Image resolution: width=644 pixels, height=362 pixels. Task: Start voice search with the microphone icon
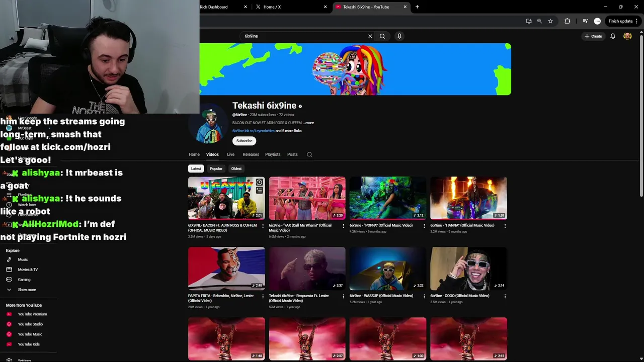click(x=399, y=36)
